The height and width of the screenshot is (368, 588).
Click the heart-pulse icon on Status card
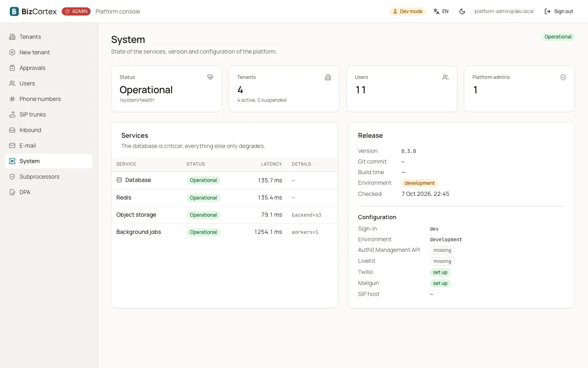(210, 77)
